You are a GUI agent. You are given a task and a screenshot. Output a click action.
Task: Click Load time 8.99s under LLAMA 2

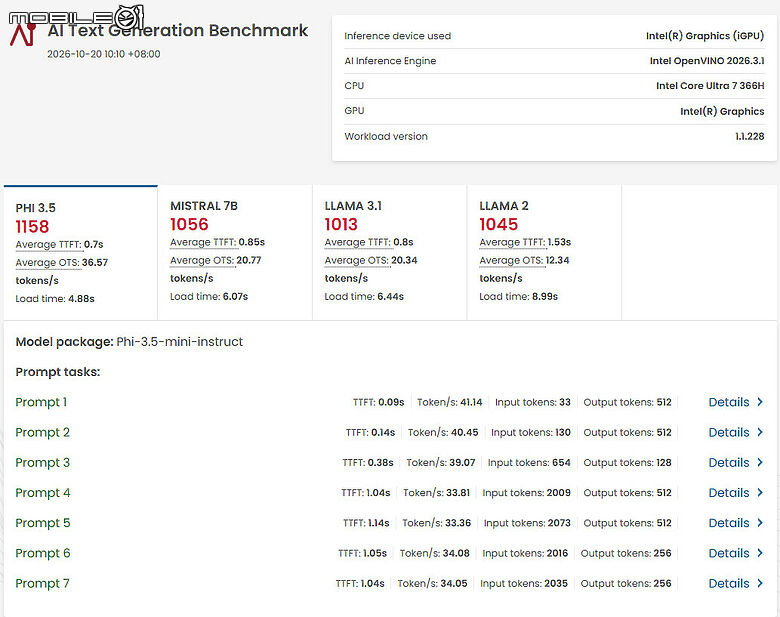click(x=518, y=297)
